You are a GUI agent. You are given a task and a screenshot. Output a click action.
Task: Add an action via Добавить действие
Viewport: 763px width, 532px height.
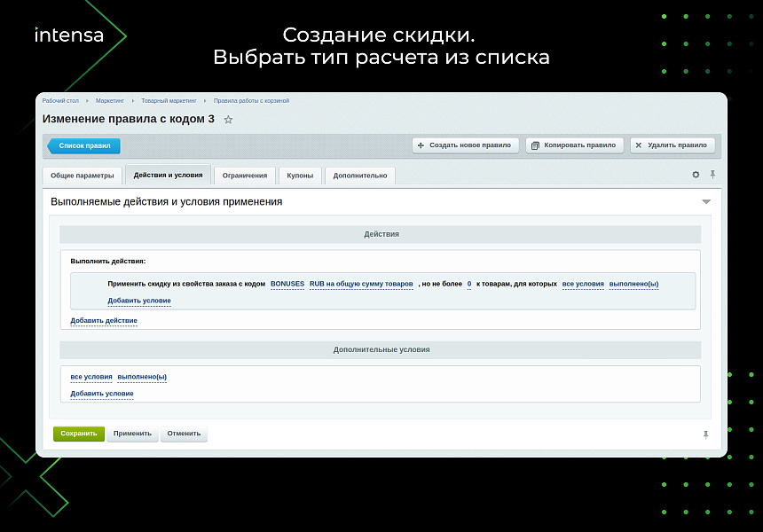tap(103, 320)
